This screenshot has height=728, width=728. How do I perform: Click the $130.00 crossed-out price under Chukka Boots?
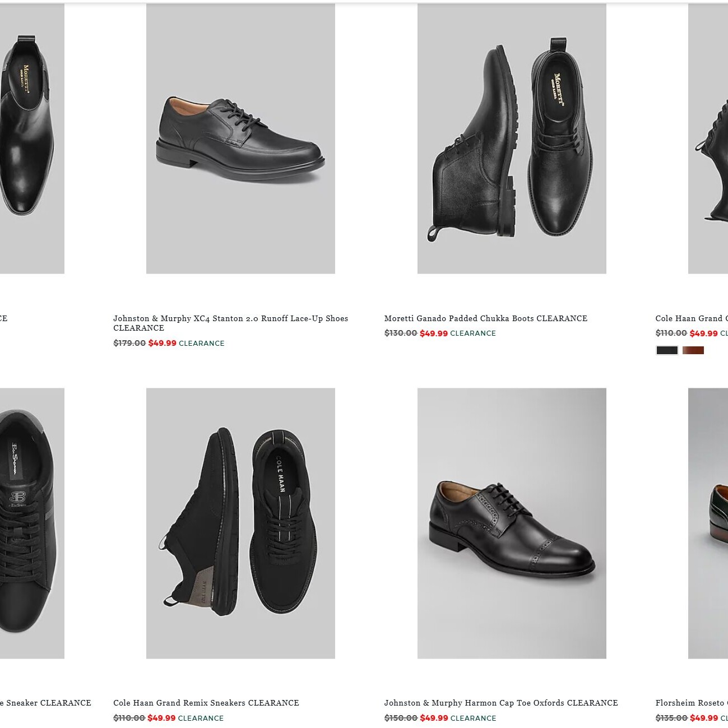click(400, 333)
